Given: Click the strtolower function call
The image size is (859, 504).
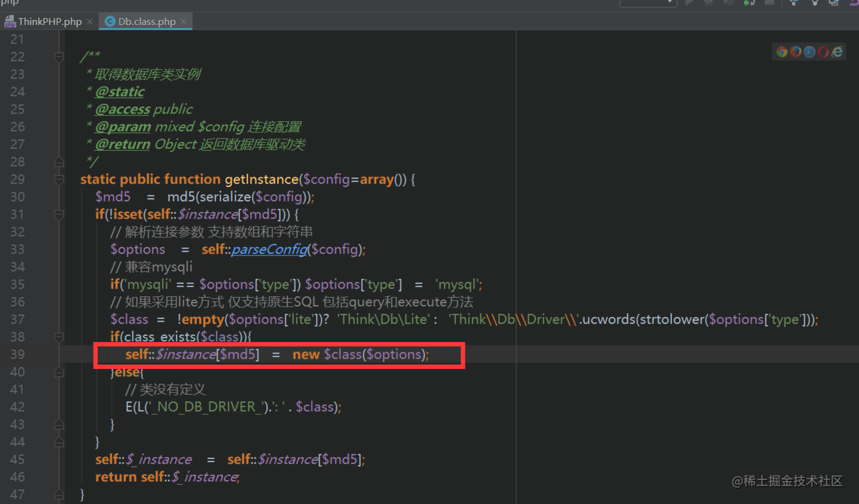Looking at the screenshot, I should pos(671,319).
